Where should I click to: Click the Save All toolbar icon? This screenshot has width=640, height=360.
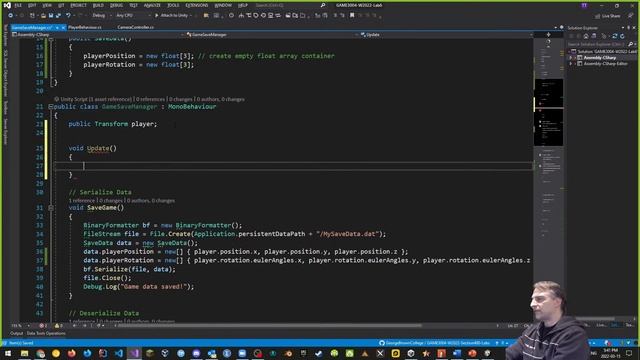[58, 16]
